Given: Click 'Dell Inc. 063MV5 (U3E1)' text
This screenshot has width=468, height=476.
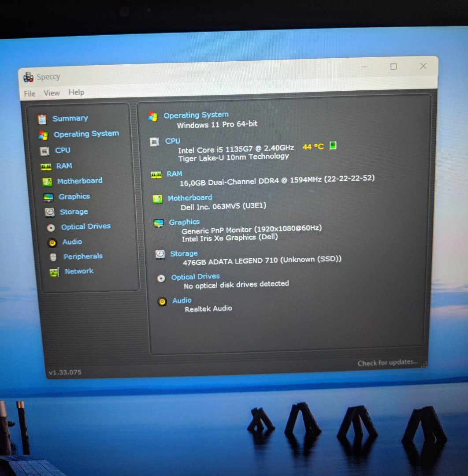Looking at the screenshot, I should (x=223, y=206).
